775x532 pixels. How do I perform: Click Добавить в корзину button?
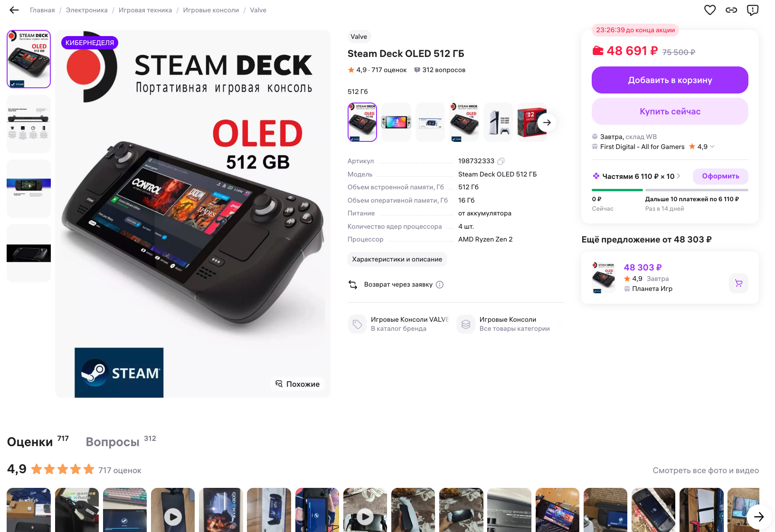point(670,80)
